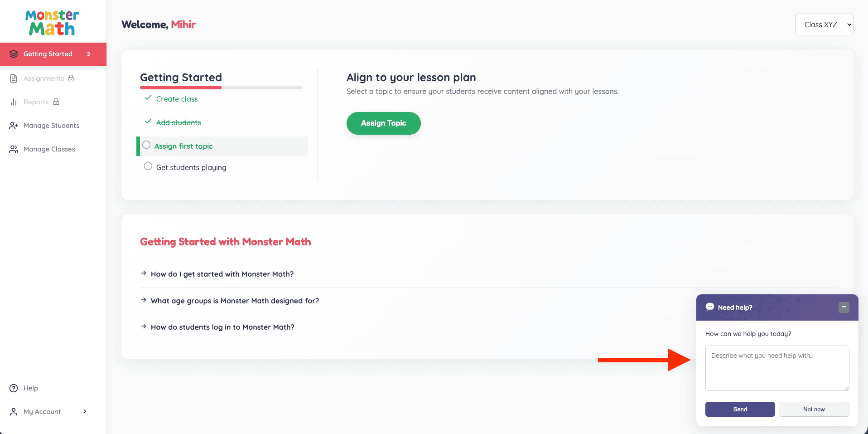
Task: Click the Manage Students add-person icon
Action: point(14,126)
